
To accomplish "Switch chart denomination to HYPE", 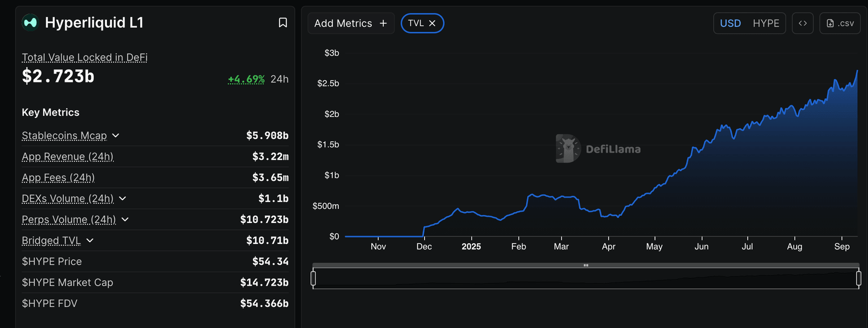I will pos(766,23).
